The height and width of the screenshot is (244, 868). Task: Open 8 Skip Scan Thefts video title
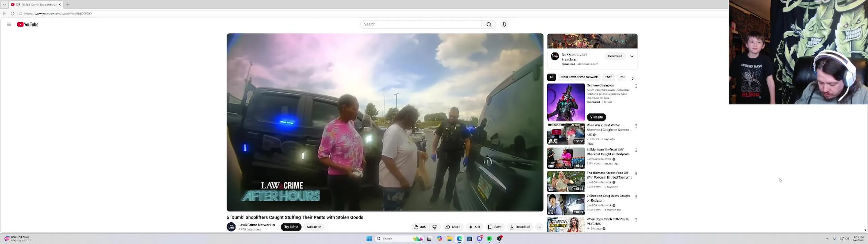click(608, 152)
